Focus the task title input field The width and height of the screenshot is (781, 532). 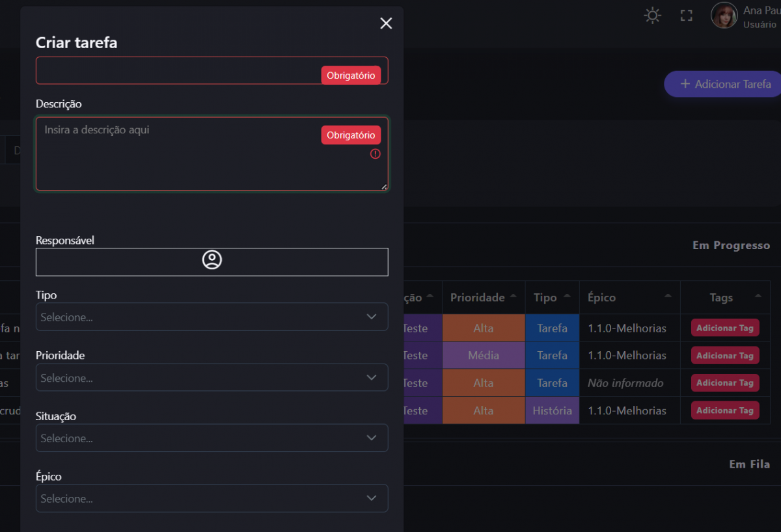point(176,70)
